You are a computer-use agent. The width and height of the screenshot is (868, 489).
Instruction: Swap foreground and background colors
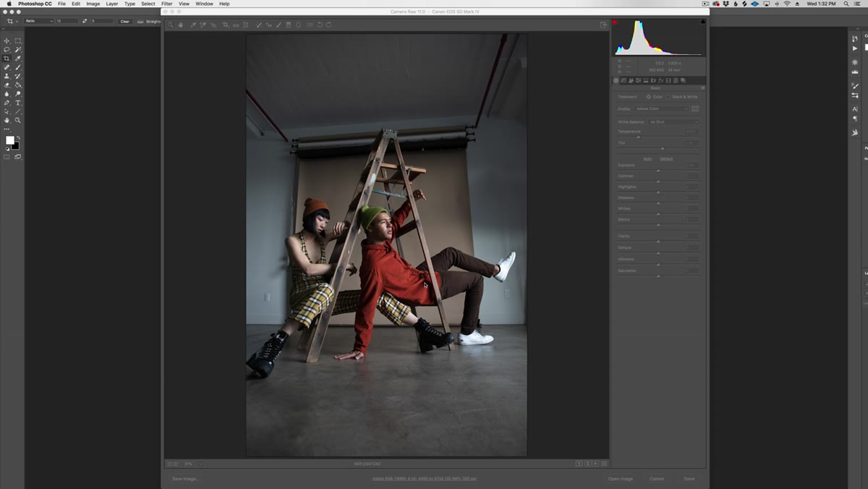tap(18, 138)
